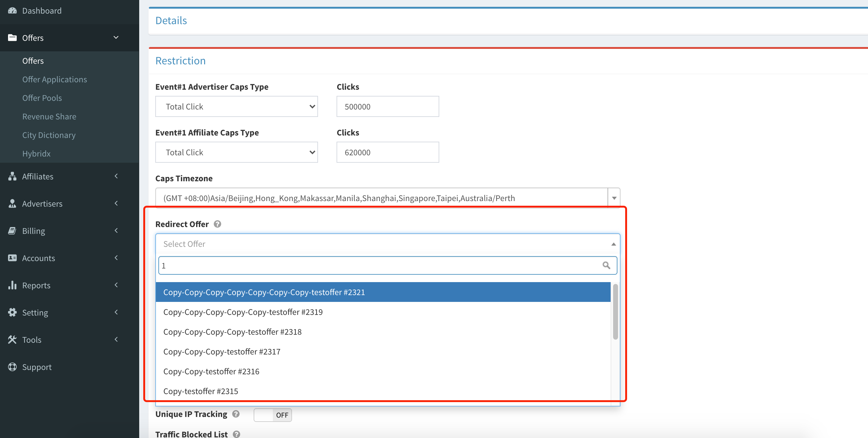Click the Traffic Blocked List help icon

(x=237, y=434)
